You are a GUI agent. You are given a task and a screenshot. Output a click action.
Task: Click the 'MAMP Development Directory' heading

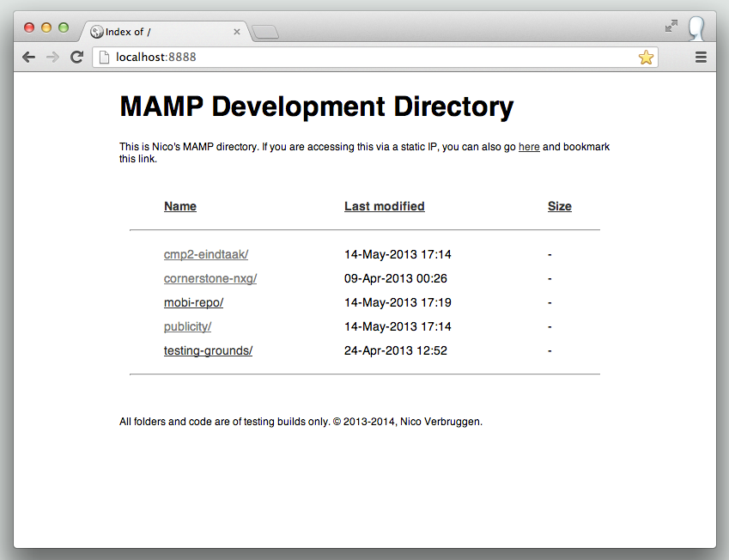click(317, 107)
